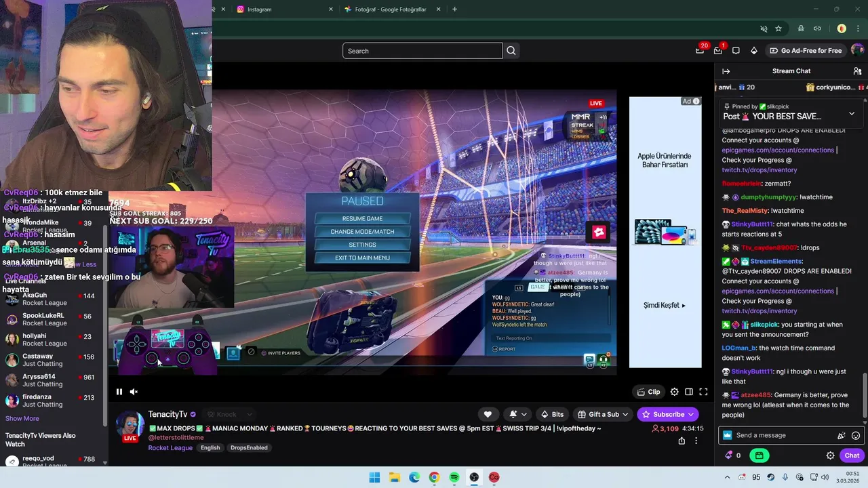
Task: Open File Explorer from the taskbar
Action: click(394, 477)
